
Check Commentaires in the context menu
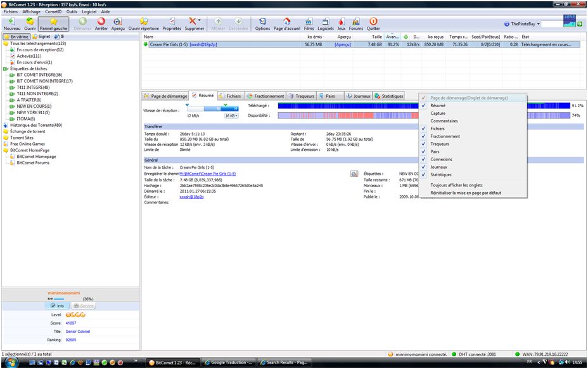[444, 121]
